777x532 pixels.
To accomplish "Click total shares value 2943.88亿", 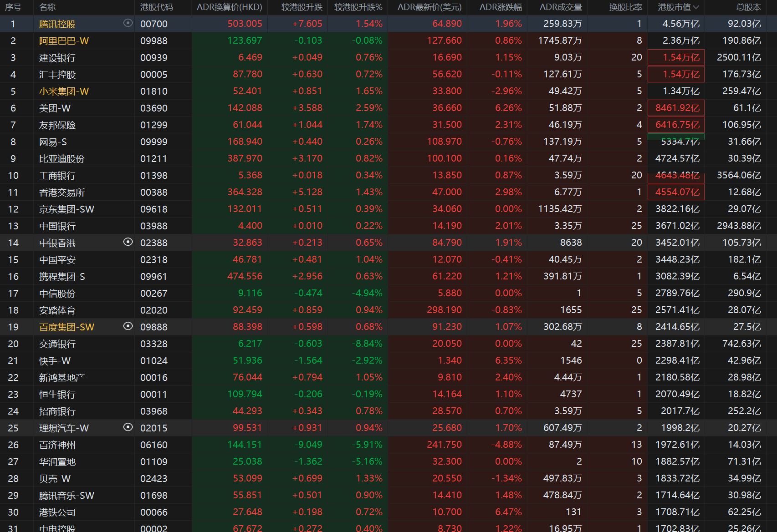I will (x=739, y=226).
